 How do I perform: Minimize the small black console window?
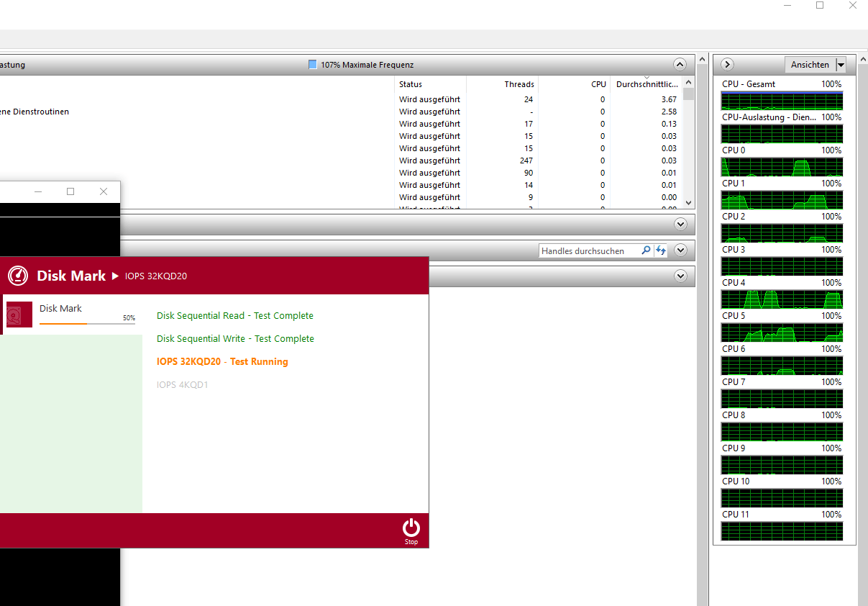[38, 191]
